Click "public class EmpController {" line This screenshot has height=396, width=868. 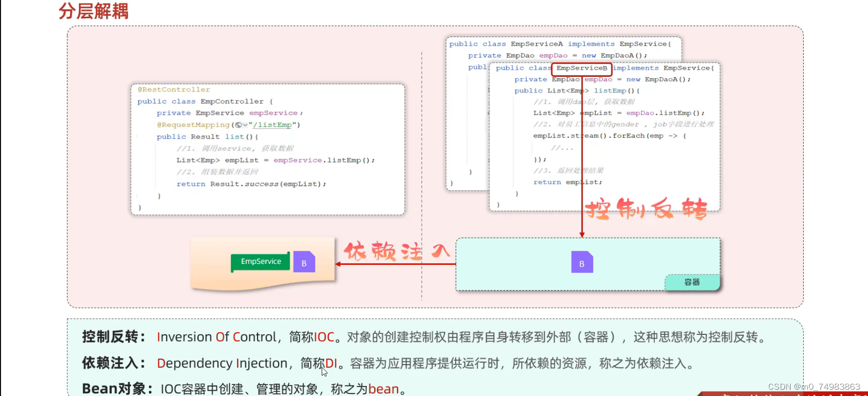(205, 101)
